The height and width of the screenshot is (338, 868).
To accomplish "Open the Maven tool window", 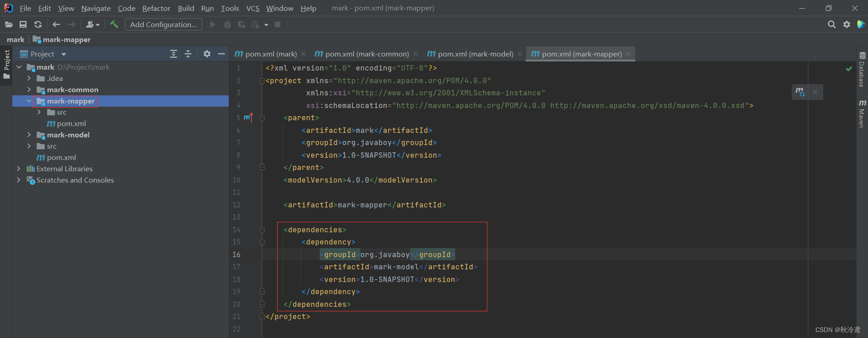I will [x=862, y=113].
